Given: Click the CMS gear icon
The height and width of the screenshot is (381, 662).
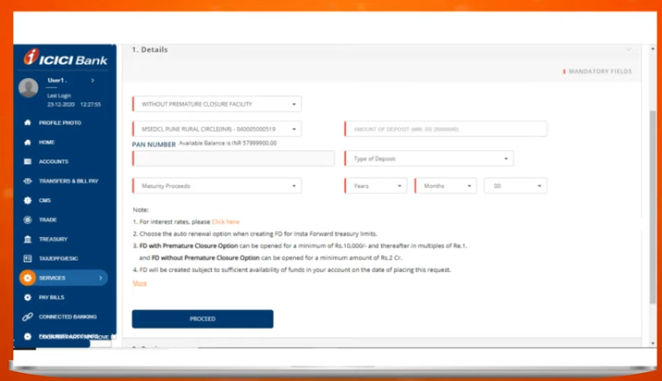Looking at the screenshot, I should (x=27, y=200).
